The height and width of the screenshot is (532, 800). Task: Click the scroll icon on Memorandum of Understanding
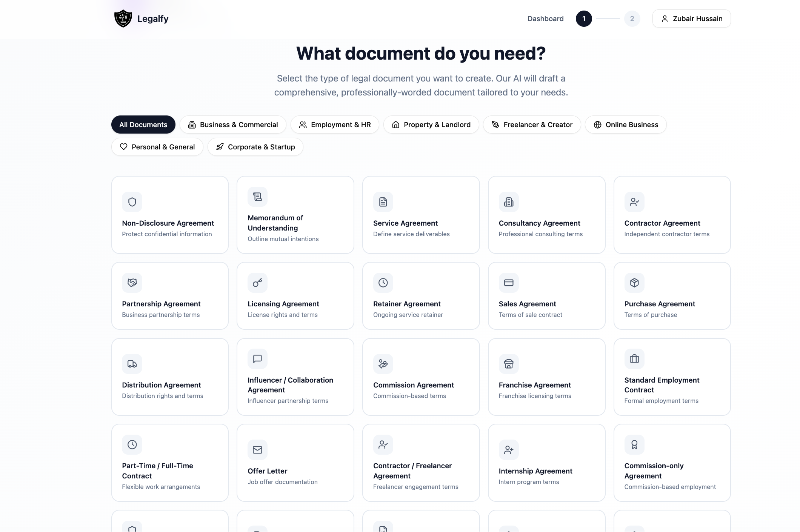pos(257,197)
